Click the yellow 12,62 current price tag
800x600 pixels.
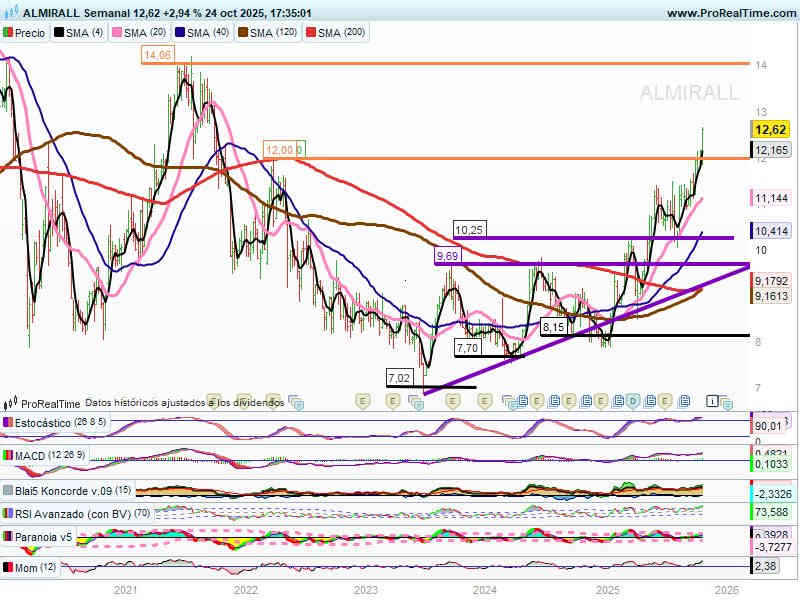769,130
